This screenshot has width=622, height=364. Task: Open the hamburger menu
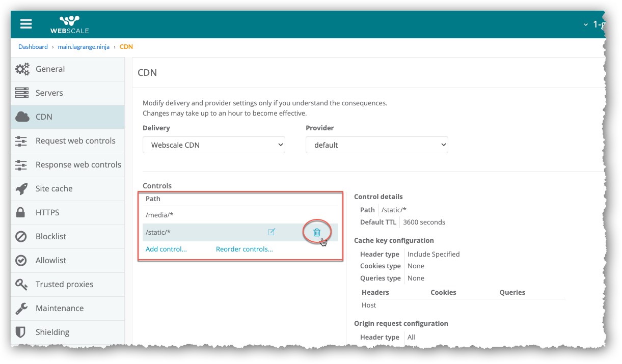point(26,24)
